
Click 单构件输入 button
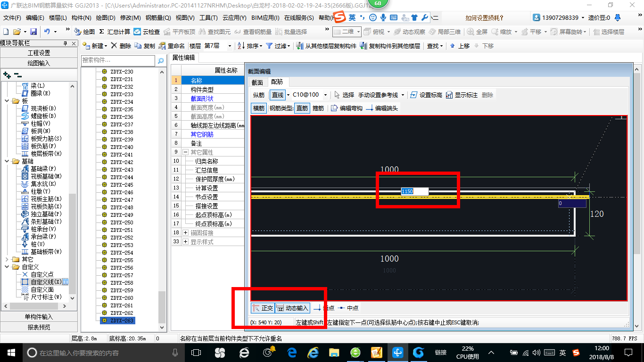[x=39, y=317]
